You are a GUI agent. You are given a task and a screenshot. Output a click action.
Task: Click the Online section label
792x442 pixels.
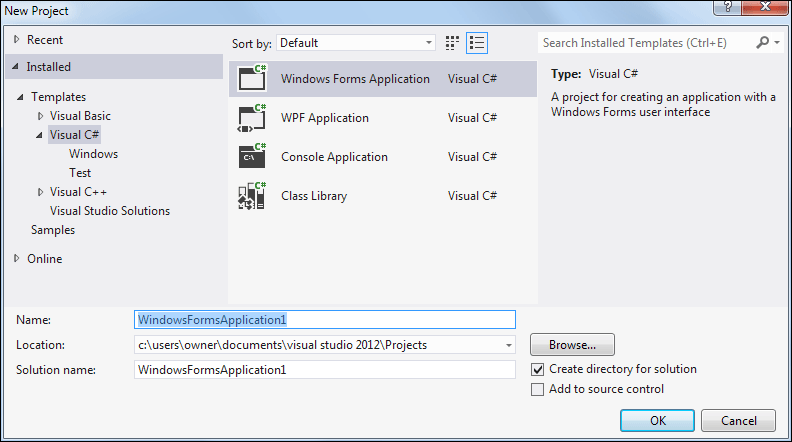44,259
